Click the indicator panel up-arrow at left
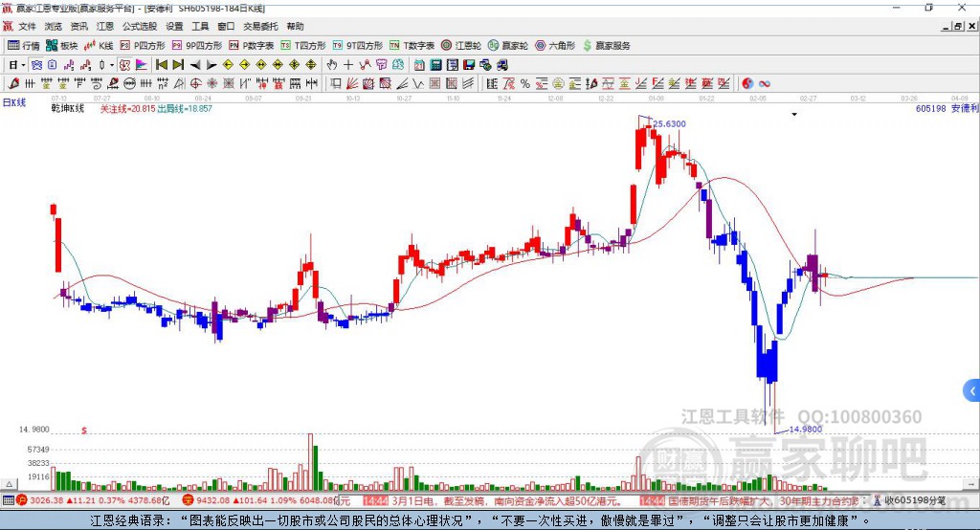 coord(10,484)
